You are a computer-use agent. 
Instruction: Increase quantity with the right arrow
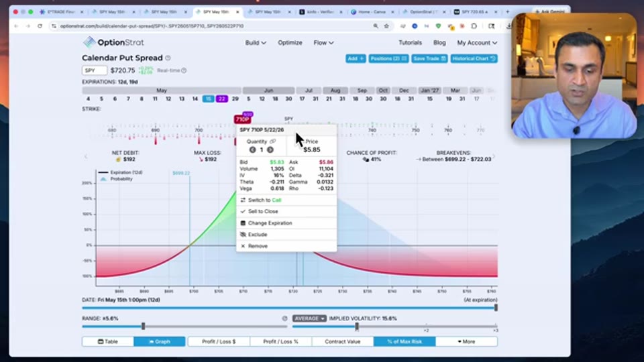point(270,149)
